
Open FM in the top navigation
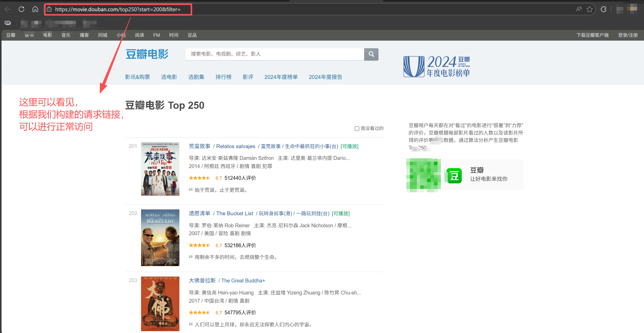tap(157, 35)
